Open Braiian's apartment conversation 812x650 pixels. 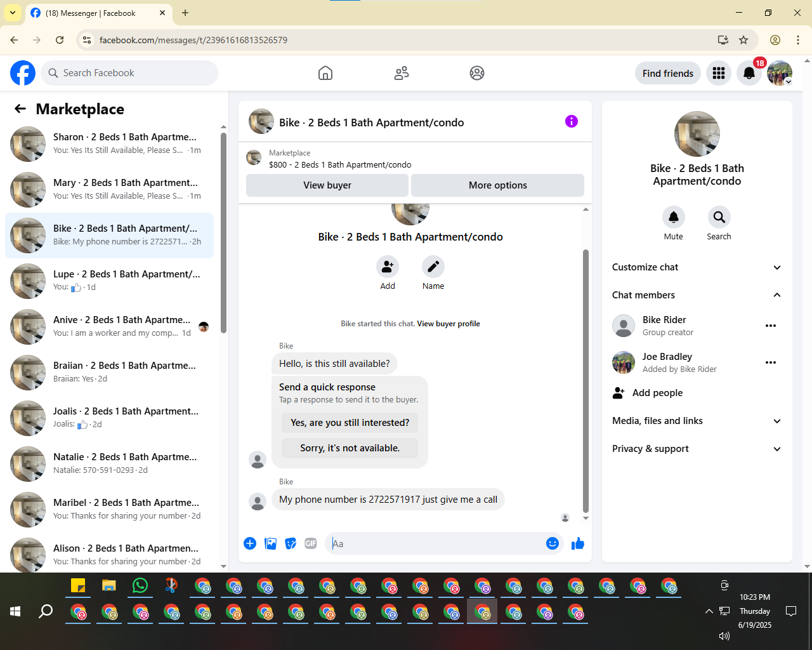(109, 373)
